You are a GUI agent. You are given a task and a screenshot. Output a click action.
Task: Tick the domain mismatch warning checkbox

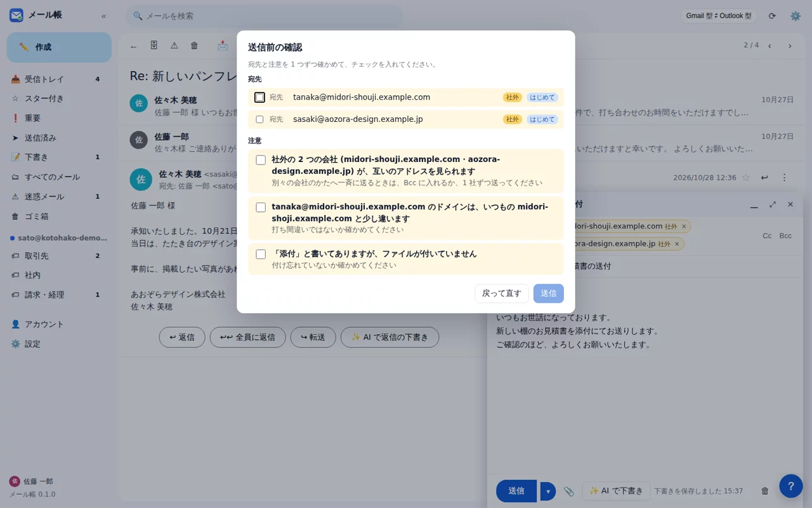pos(261,207)
